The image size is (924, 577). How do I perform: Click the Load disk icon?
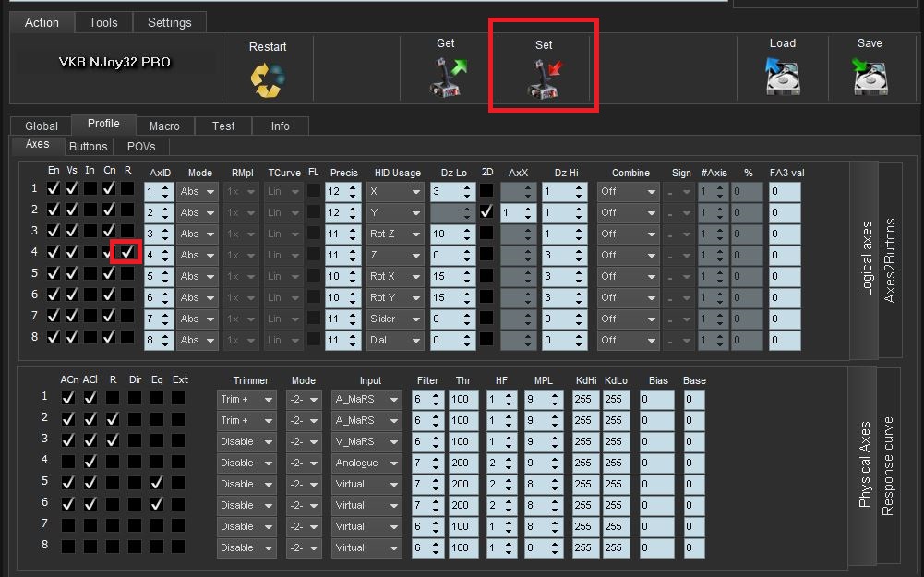tap(782, 77)
